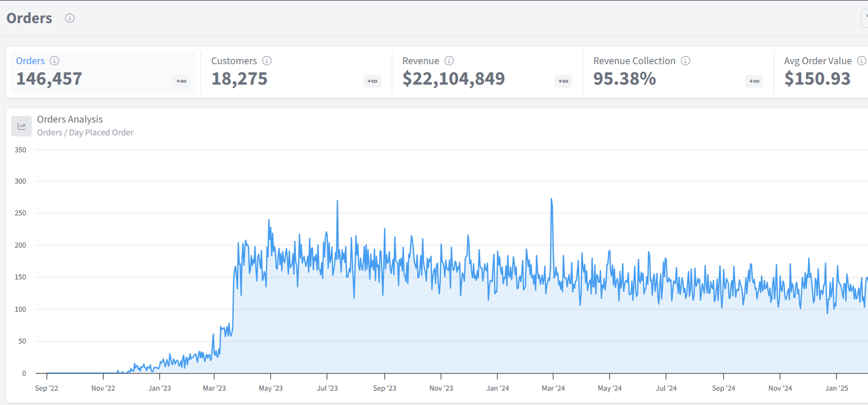Click the info icon next to Revenue
The image size is (868, 405).
pyautogui.click(x=449, y=61)
